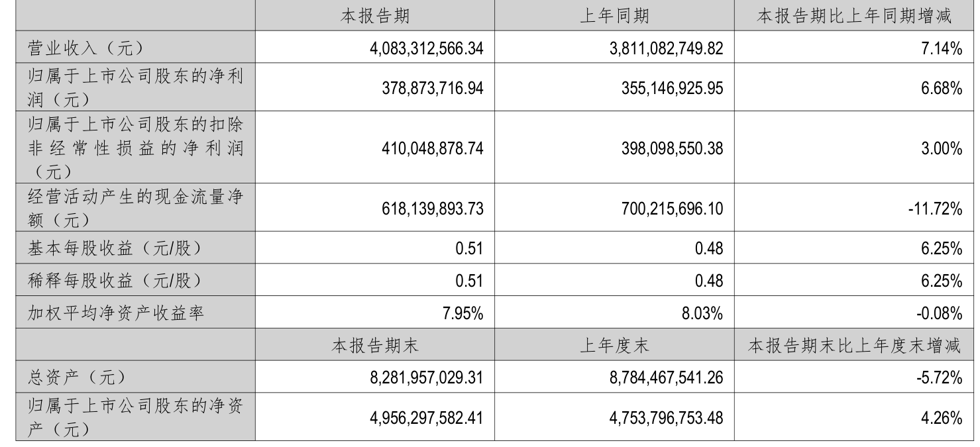Select the 营业收入（元） row label
Screen dimensions: 980x447
coord(84,48)
